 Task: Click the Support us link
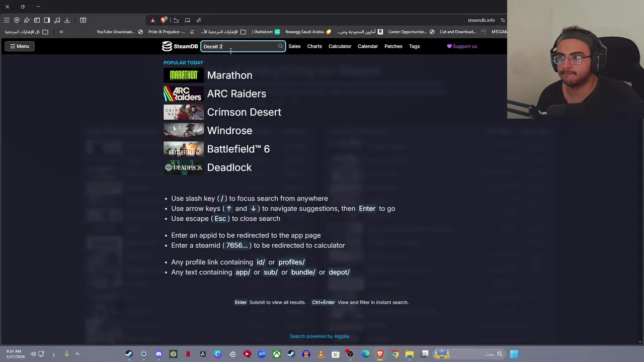coord(462,46)
